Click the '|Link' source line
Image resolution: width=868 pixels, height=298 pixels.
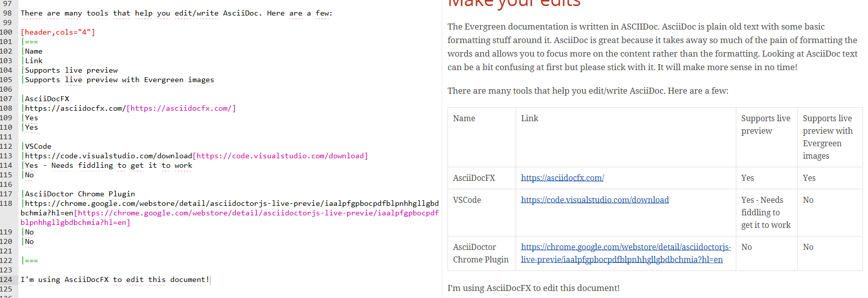click(32, 61)
